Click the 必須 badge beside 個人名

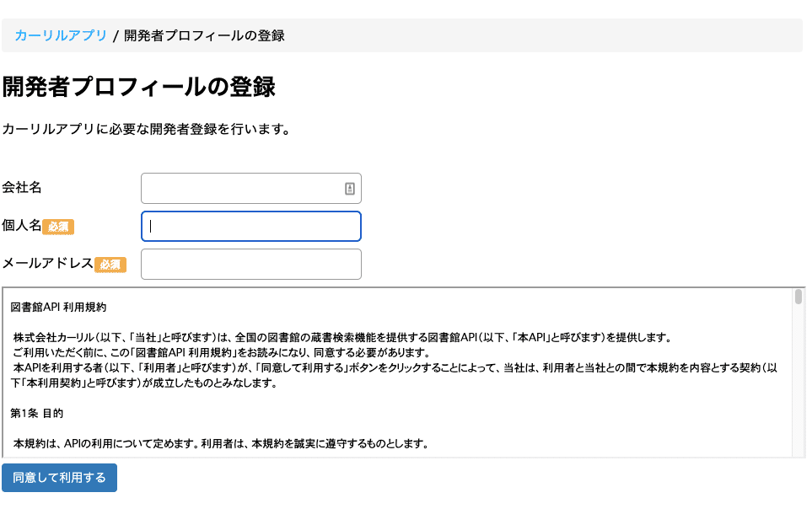click(58, 227)
